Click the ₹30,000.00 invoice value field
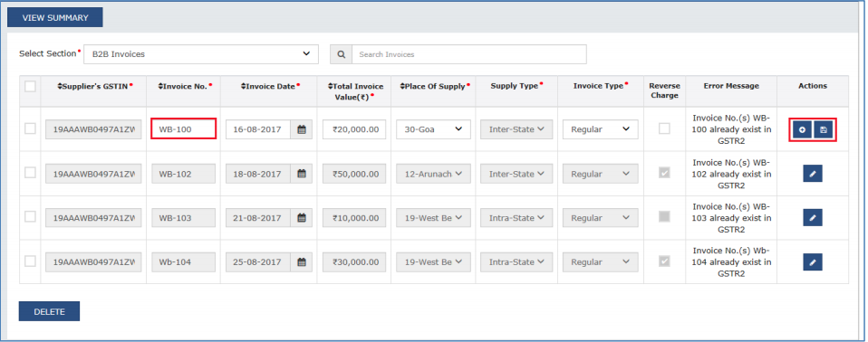The height and width of the screenshot is (342, 868). tap(354, 261)
